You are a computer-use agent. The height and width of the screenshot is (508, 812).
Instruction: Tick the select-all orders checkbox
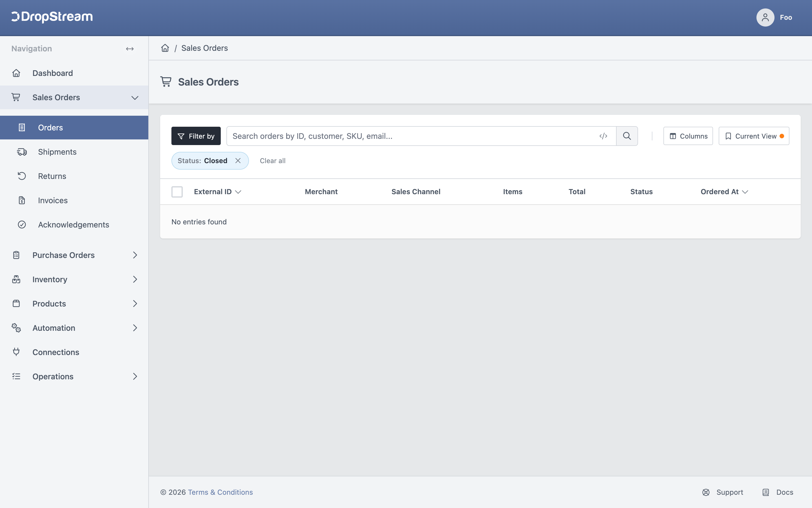pyautogui.click(x=177, y=192)
